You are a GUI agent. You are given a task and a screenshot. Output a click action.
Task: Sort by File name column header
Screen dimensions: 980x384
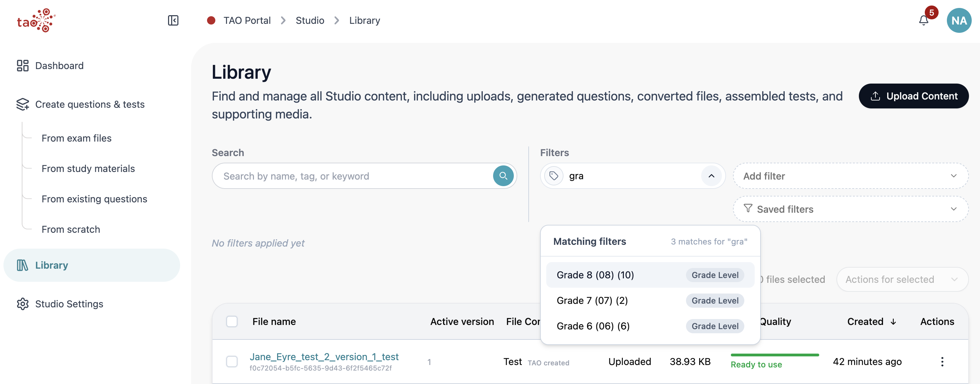[x=274, y=321]
